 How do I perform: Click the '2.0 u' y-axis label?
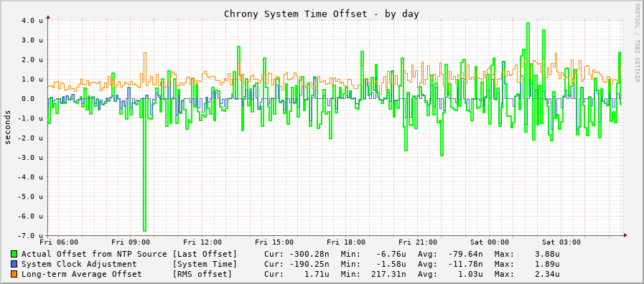32,60
